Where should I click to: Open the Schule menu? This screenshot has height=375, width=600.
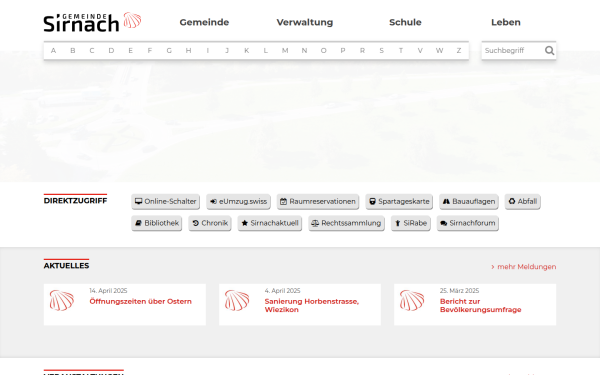(x=405, y=22)
